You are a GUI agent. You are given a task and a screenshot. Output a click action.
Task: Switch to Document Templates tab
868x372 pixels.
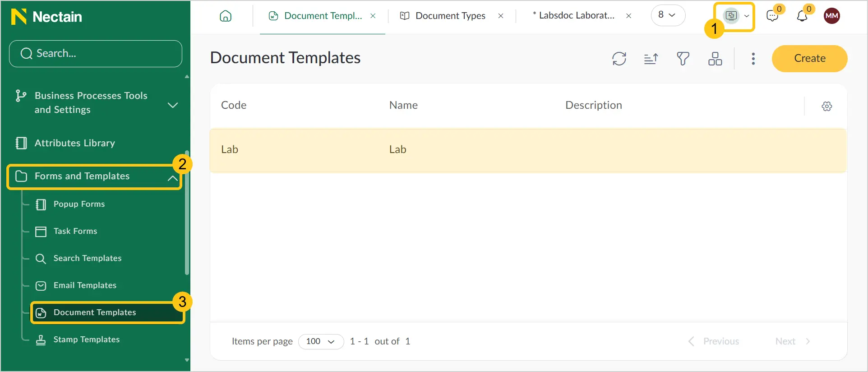[323, 16]
